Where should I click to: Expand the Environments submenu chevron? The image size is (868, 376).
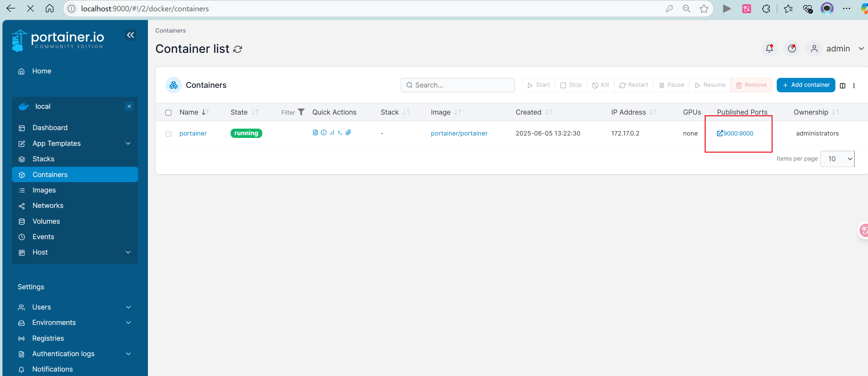click(x=128, y=322)
